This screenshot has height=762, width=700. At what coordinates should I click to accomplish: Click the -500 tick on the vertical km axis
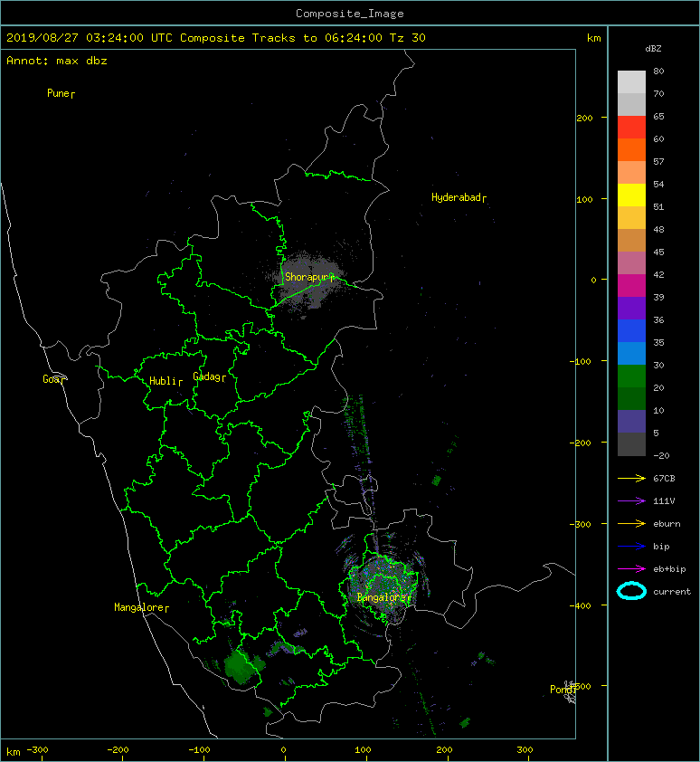581,686
